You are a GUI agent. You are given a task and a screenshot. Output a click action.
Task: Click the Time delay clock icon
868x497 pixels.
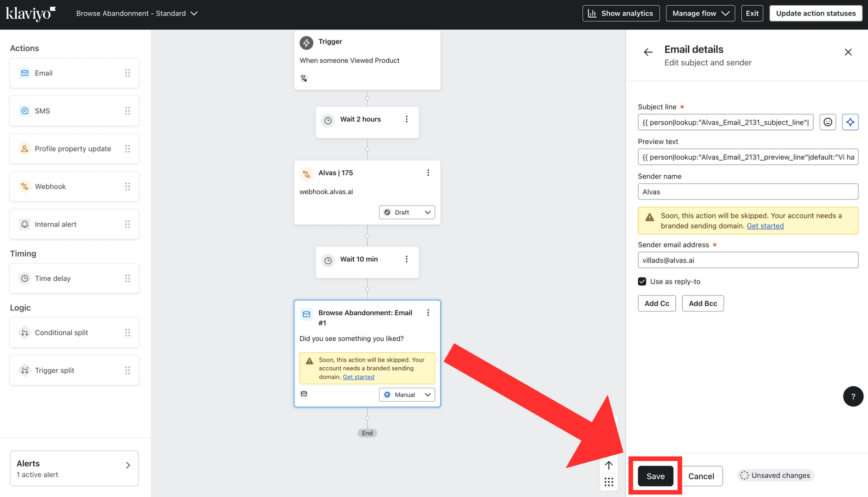[x=25, y=278]
